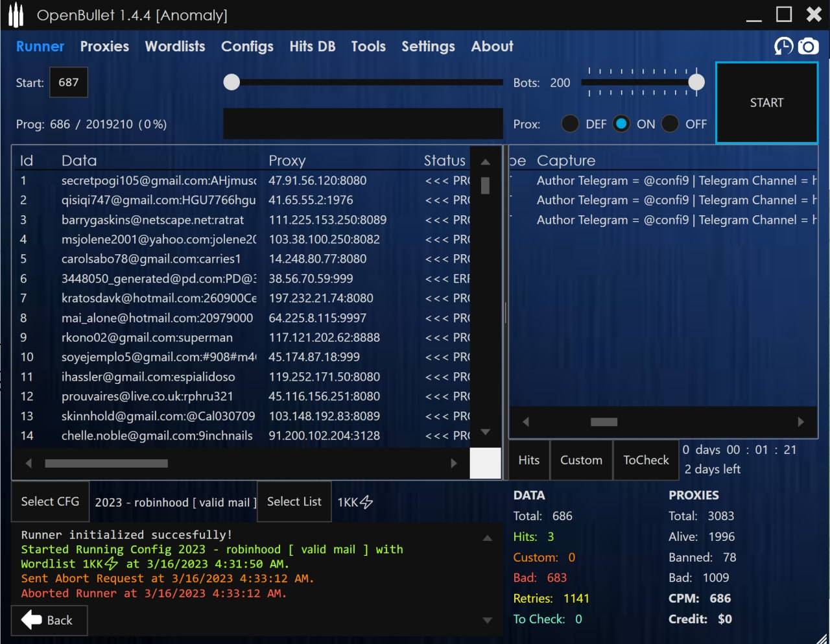
Task: Open the About tab
Action: point(492,46)
